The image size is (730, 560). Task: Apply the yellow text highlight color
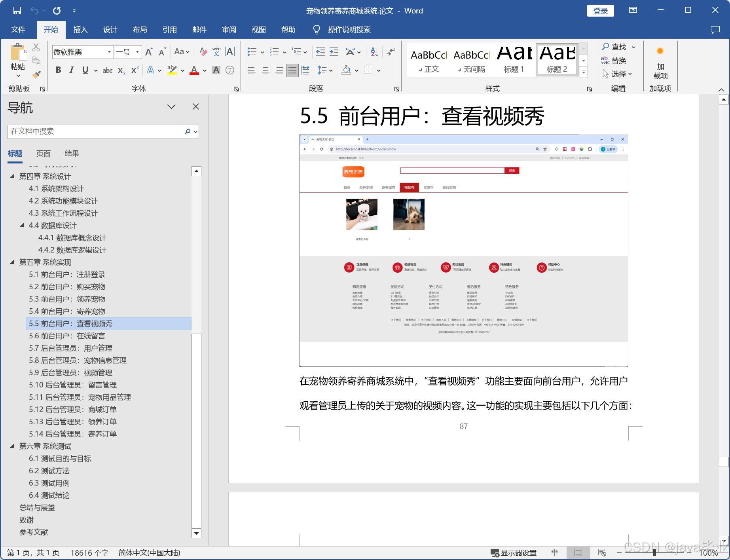172,70
